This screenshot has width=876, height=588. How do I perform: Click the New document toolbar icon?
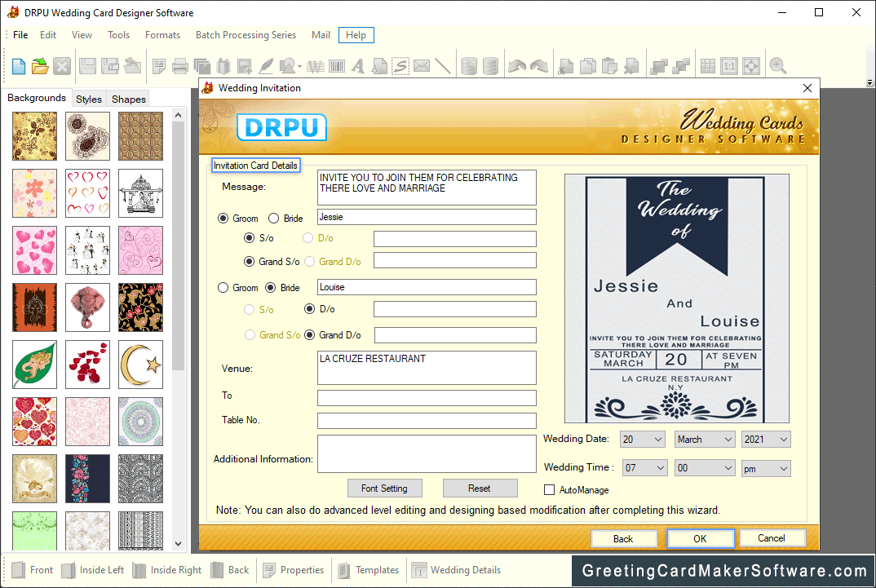click(19, 66)
